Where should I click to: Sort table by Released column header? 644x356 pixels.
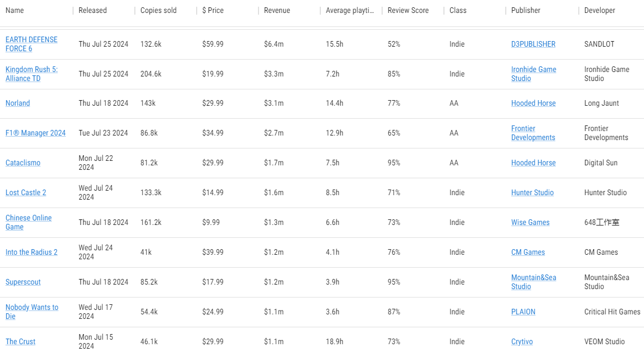[92, 10]
